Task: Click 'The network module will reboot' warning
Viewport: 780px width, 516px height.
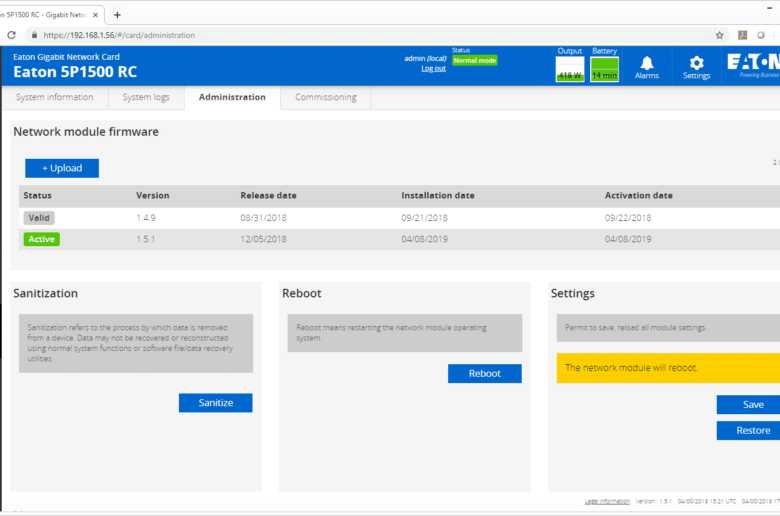Action: pyautogui.click(x=668, y=368)
